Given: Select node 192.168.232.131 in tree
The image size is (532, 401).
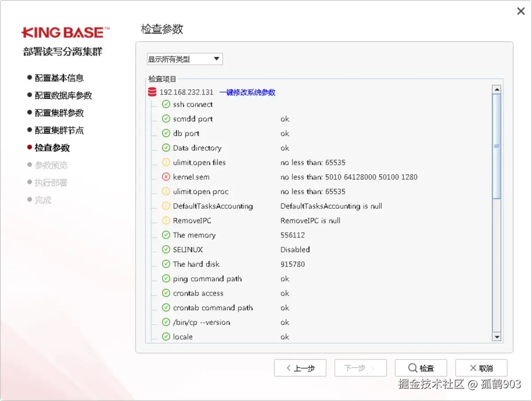Looking at the screenshot, I should tap(187, 92).
